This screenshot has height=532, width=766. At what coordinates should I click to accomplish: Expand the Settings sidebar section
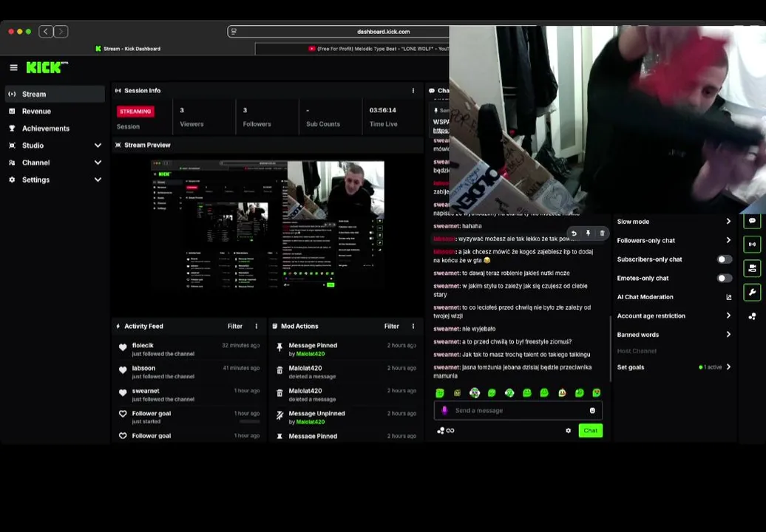tap(98, 180)
